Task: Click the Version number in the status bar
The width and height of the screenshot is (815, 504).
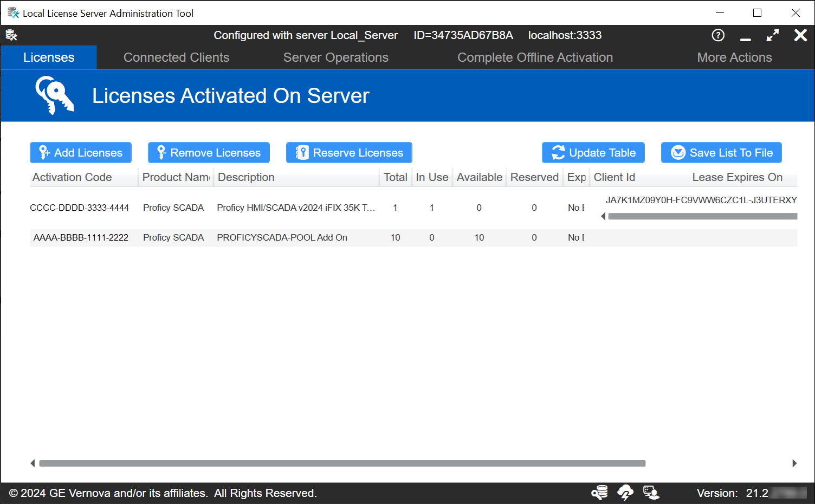Action: 757,493
